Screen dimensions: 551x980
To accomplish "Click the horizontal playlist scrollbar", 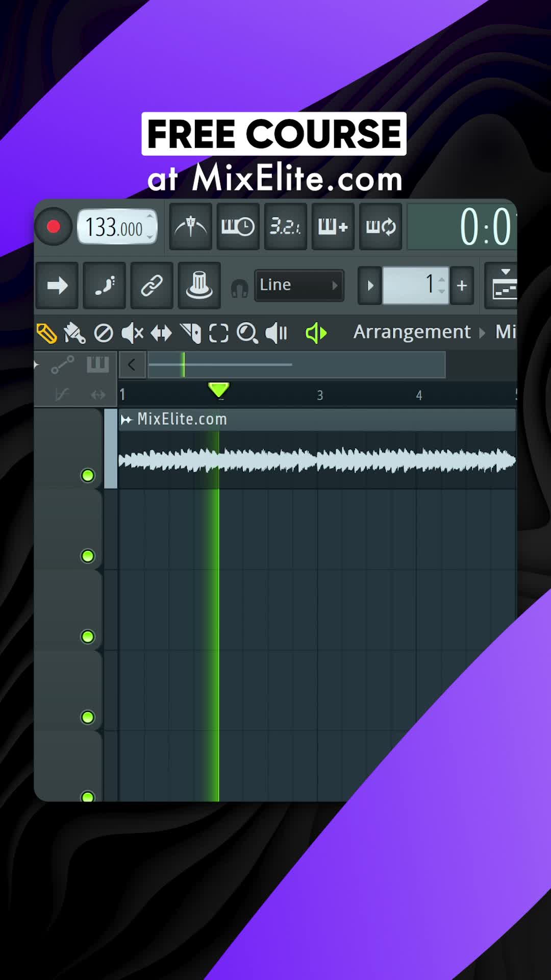I will pos(296,364).
